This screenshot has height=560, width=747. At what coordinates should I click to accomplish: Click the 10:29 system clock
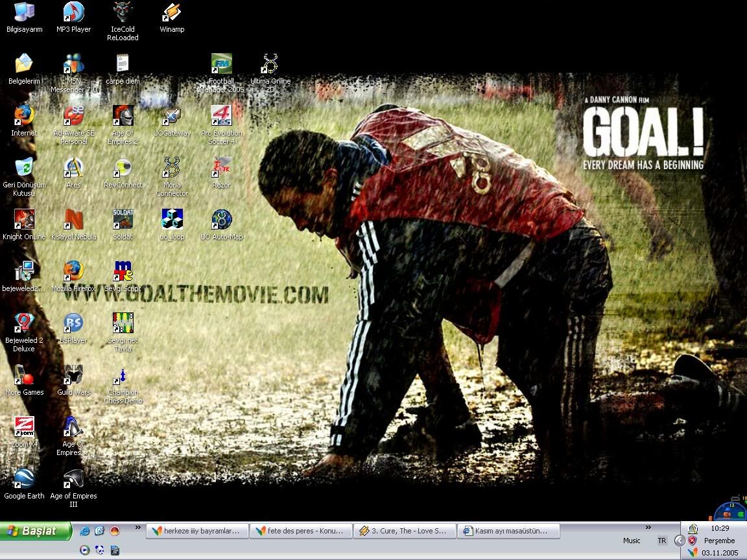[x=720, y=528]
